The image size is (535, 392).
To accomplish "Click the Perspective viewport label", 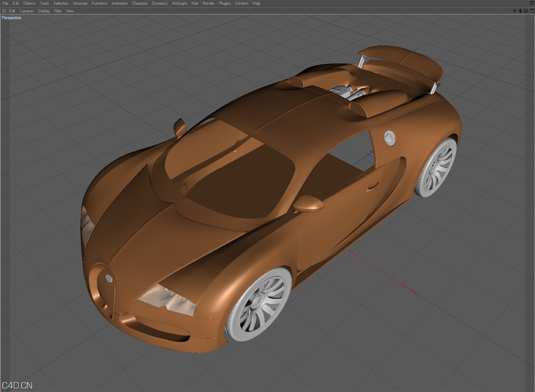I will pyautogui.click(x=11, y=17).
